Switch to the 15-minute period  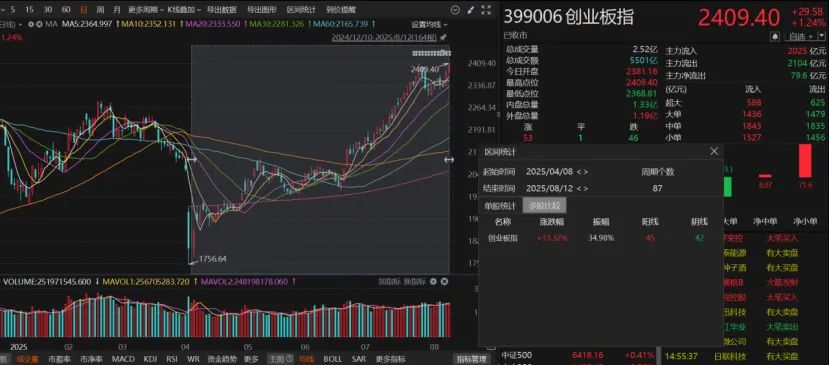(x=30, y=10)
